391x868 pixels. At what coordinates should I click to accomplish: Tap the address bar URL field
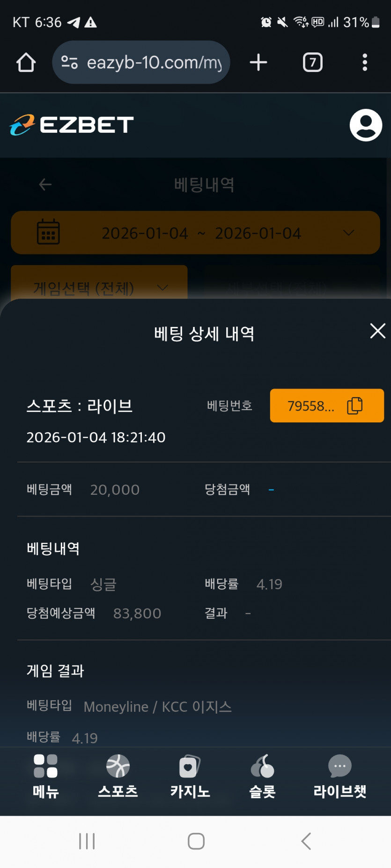[155, 63]
